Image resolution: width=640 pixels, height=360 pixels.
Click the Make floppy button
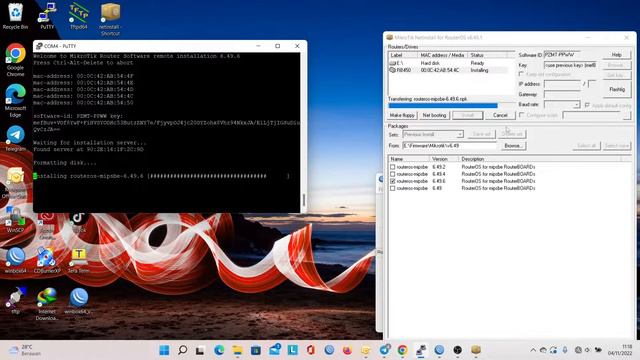[x=402, y=116]
